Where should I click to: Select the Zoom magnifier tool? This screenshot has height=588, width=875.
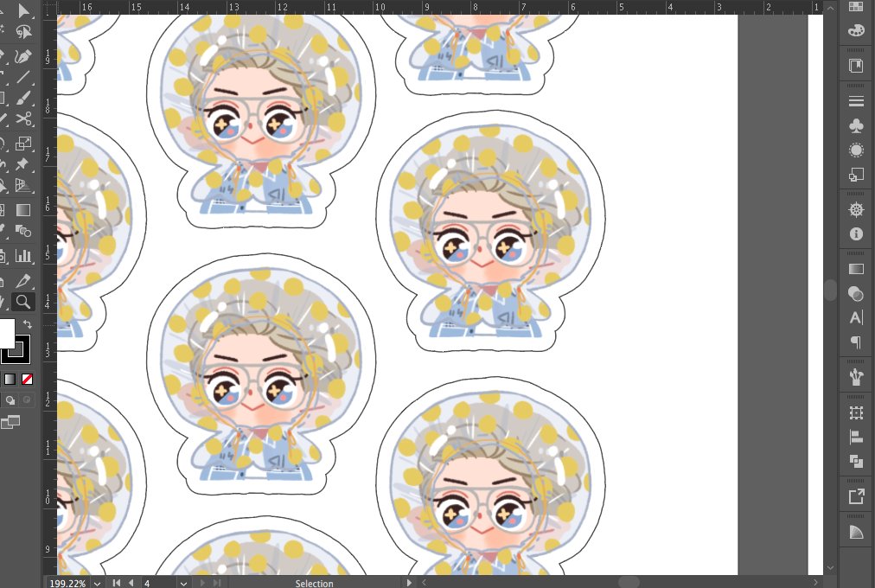(x=23, y=302)
